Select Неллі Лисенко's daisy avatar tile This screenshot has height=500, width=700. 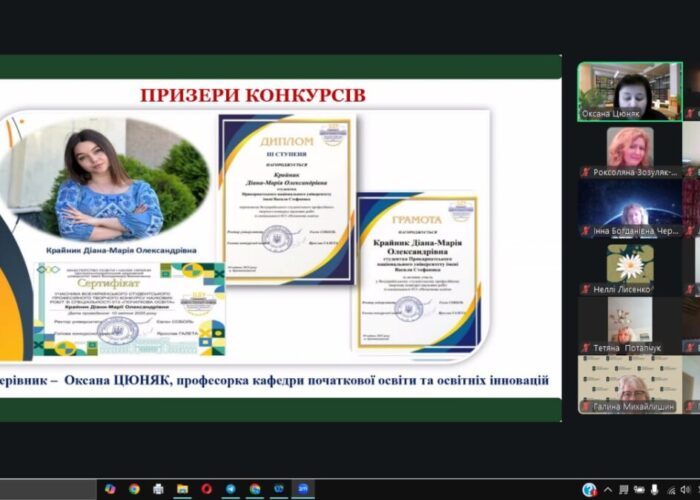[x=629, y=267]
